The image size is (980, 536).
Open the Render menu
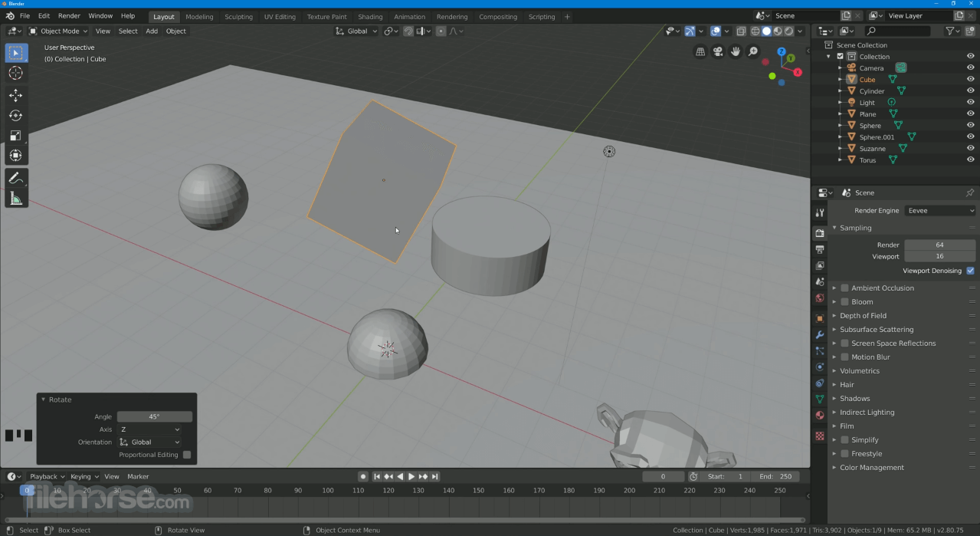tap(69, 15)
